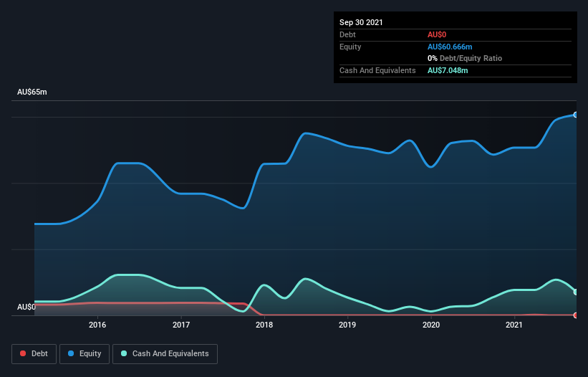This screenshot has width=588, height=377.
Task: Click the Equity row label in tooltip
Action: 350,47
